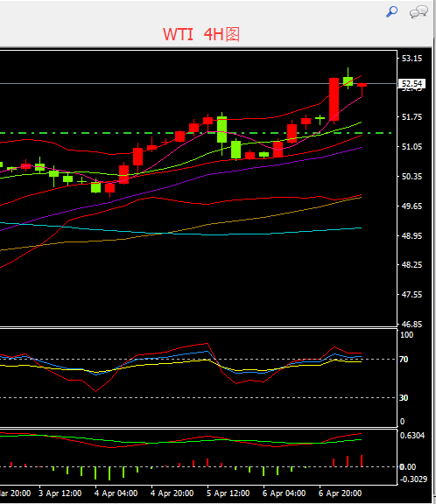This screenshot has width=436, height=504.
Task: Click the MACD -0.3029 scale label
Action: point(413,479)
